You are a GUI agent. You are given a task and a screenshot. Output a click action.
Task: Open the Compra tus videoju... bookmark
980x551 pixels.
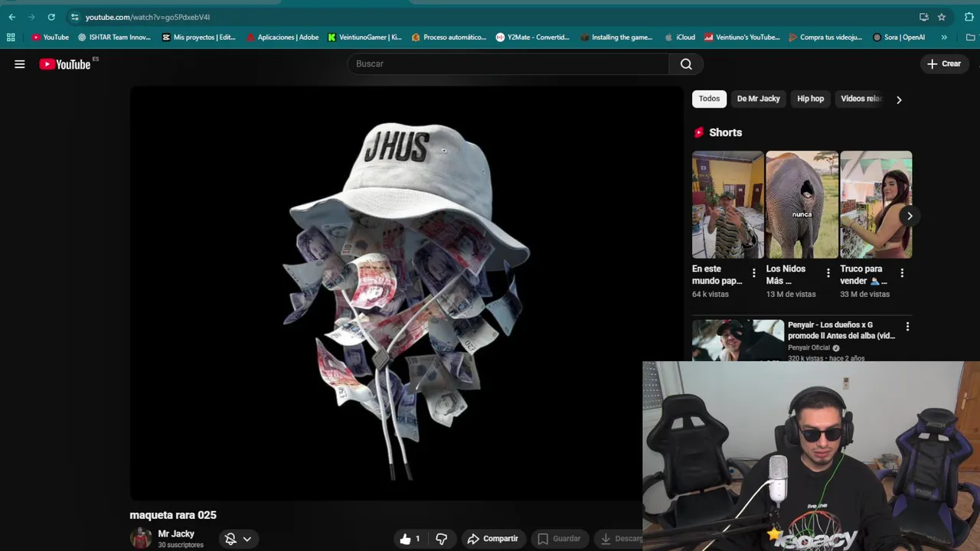pyautogui.click(x=825, y=37)
